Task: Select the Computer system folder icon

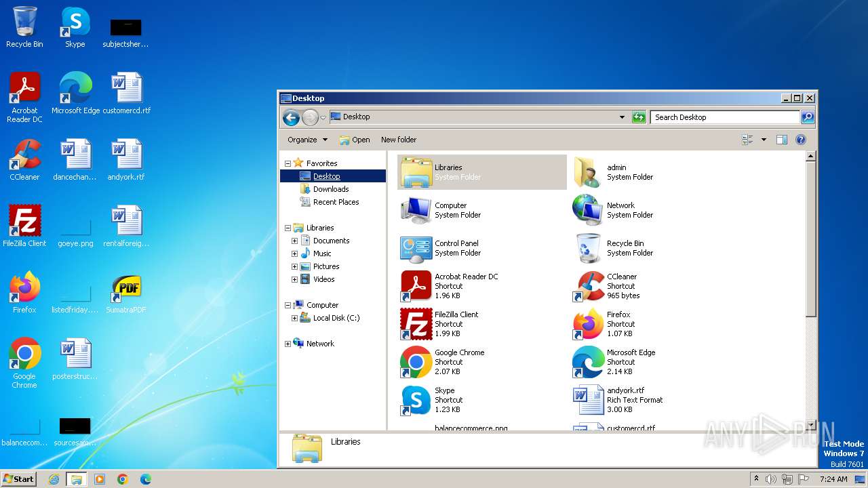Action: pos(416,210)
